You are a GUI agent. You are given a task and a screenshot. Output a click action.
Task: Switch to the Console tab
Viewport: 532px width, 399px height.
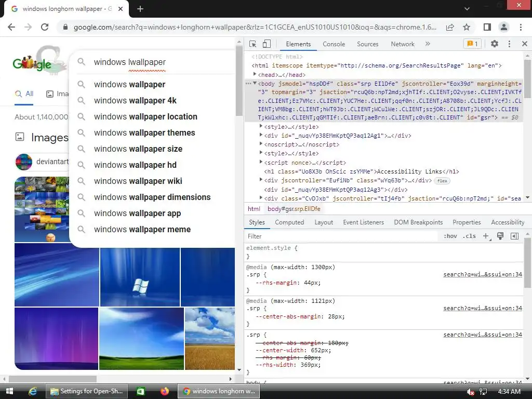pos(334,44)
